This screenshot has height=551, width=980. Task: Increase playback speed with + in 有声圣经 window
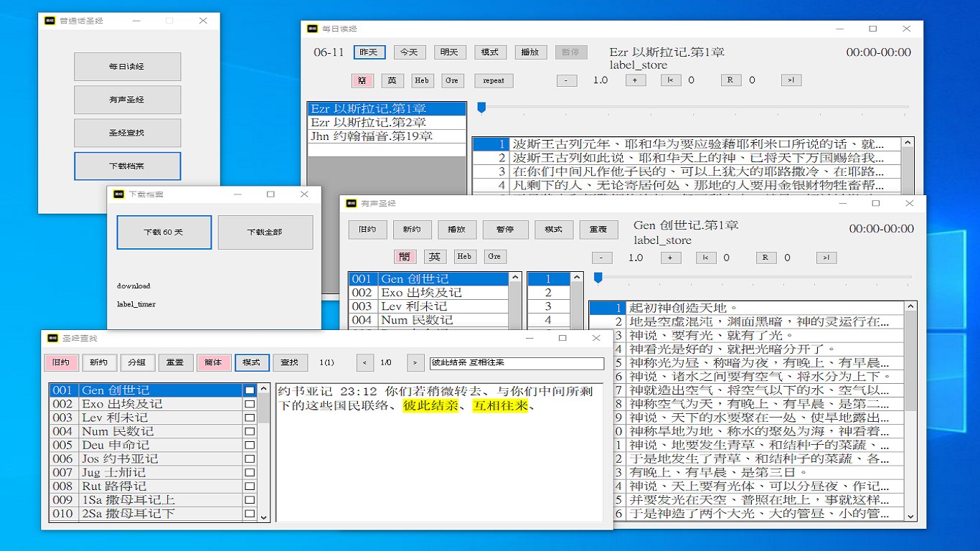tap(670, 258)
